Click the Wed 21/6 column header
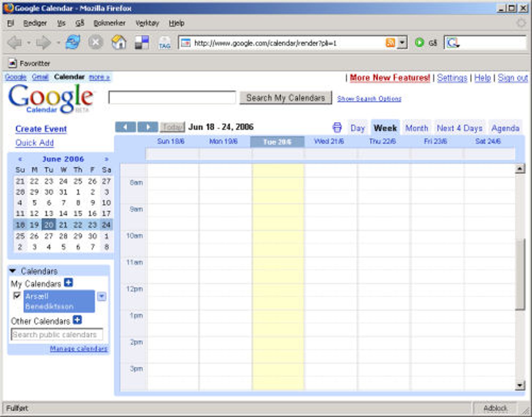The image size is (532, 417). 329,141
